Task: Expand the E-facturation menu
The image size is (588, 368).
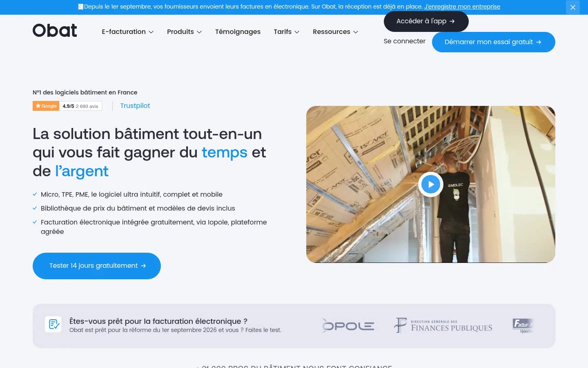Action: [128, 32]
